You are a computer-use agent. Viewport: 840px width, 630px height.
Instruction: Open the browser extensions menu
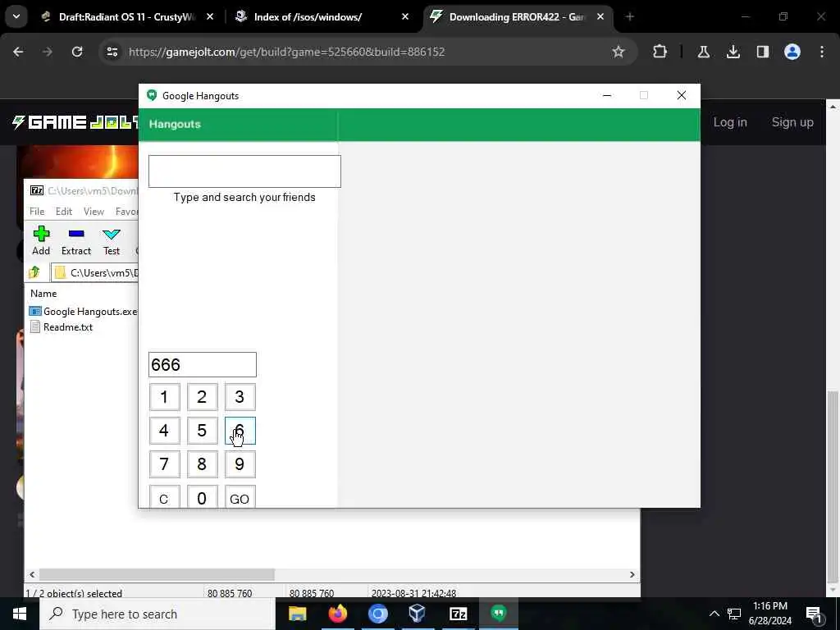660,52
